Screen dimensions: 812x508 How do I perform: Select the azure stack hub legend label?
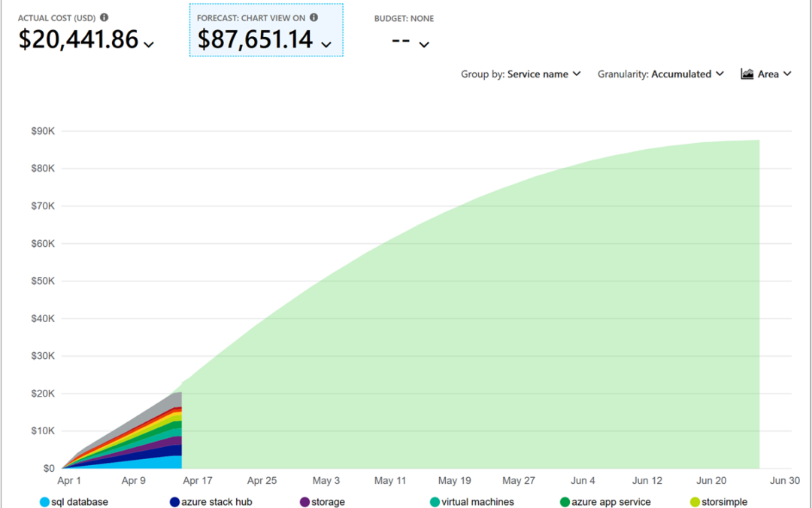tap(217, 502)
